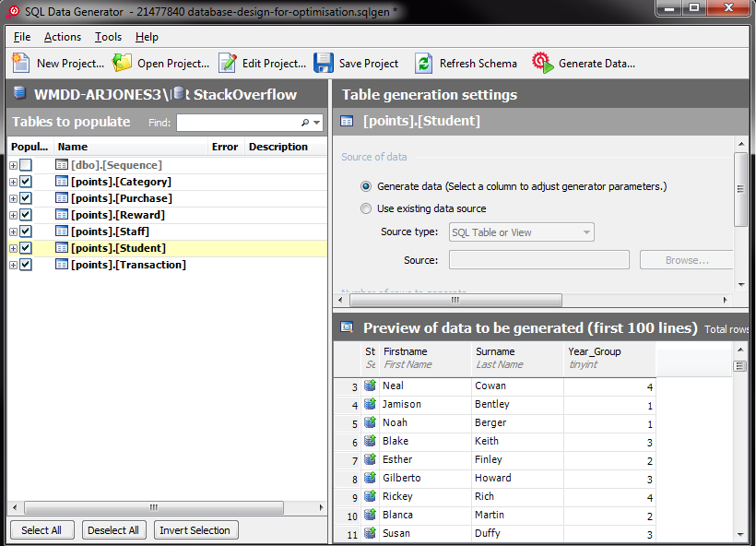
Task: Click the generator icon in the Noah row
Action: [x=370, y=422]
